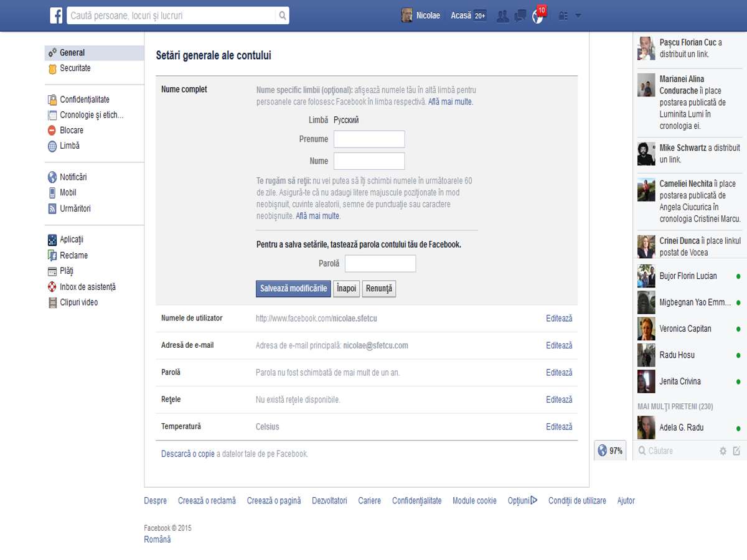The image size is (747, 560).
Task: Click Nicolae profile picture in top bar
Action: (406, 16)
